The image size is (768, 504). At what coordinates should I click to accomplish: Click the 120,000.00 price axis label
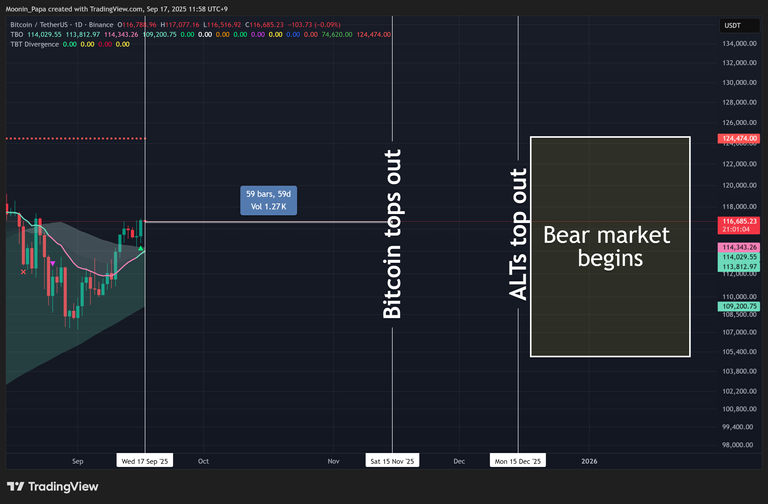coord(740,185)
